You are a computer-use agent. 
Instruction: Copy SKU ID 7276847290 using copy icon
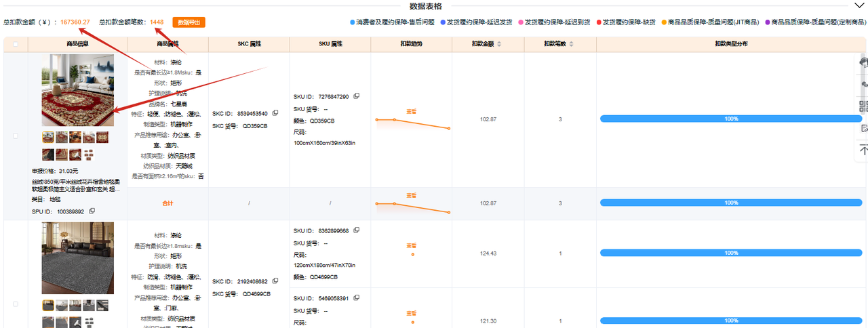pyautogui.click(x=357, y=96)
